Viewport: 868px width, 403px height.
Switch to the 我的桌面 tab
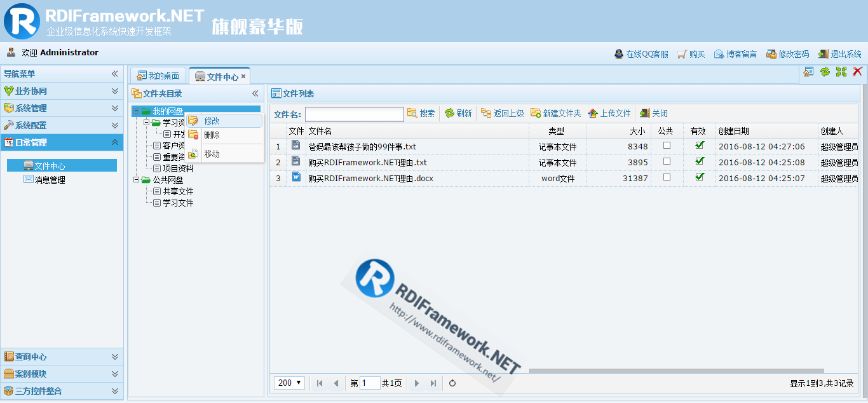tap(158, 76)
